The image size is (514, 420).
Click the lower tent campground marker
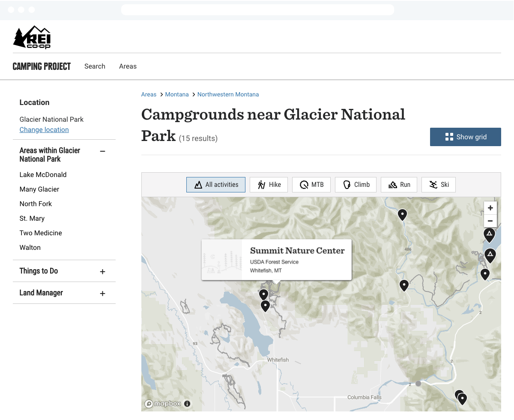tap(490, 255)
